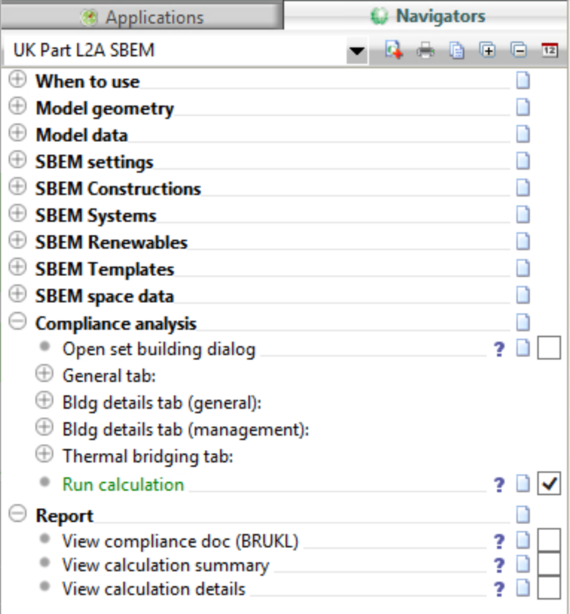Open notes icon for View calculation summary
This screenshot has width=570, height=614.
(523, 564)
